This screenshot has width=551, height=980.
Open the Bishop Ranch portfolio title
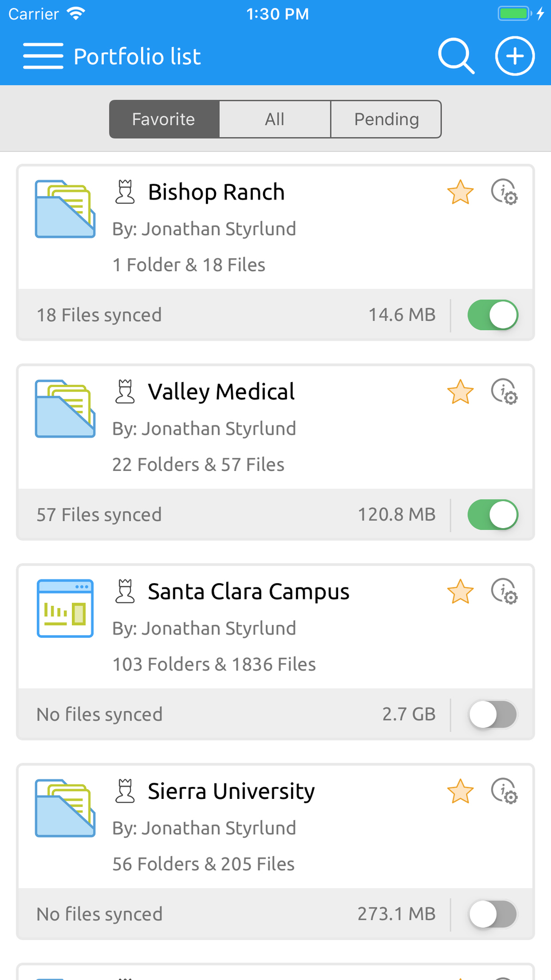(x=216, y=192)
